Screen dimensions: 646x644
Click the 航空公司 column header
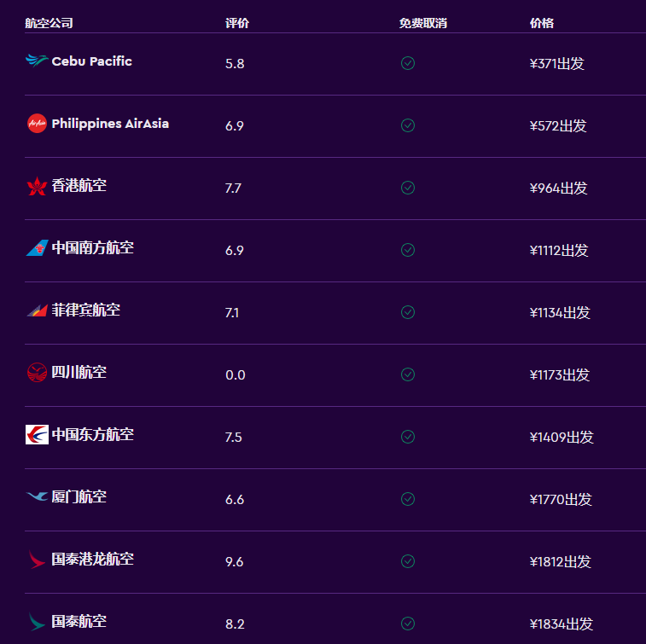coord(49,23)
